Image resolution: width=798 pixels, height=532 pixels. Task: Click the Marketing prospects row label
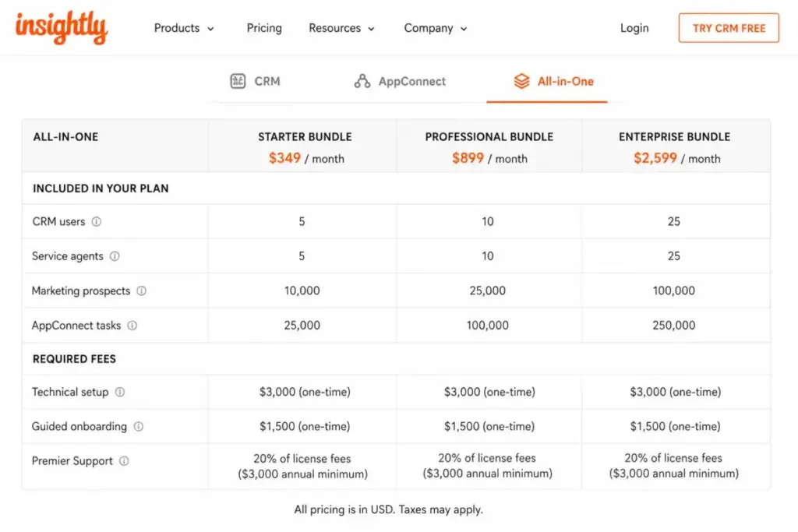click(81, 291)
